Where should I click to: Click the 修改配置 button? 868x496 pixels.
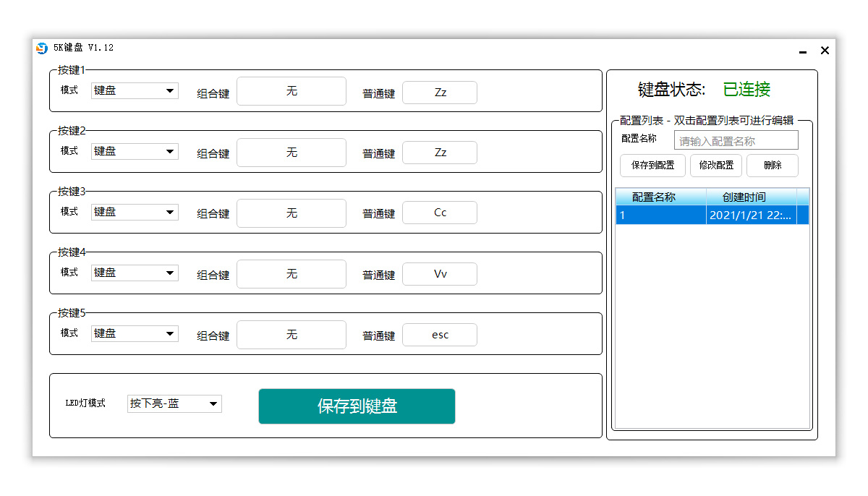pyautogui.click(x=715, y=165)
